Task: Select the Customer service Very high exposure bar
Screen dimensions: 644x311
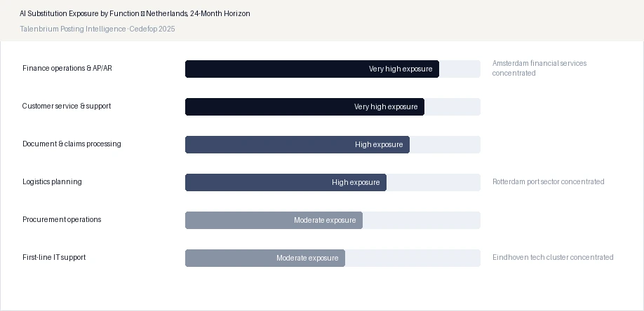Action: coord(304,106)
